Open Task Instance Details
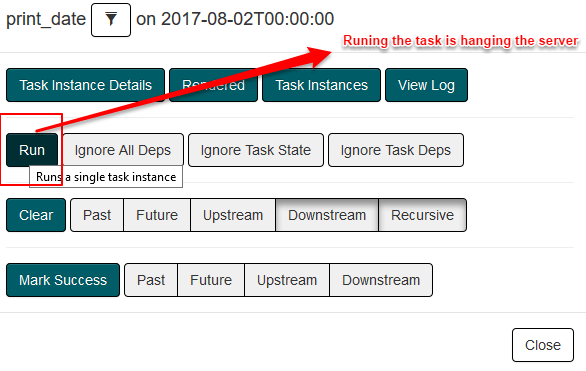586x371 pixels. coord(86,85)
